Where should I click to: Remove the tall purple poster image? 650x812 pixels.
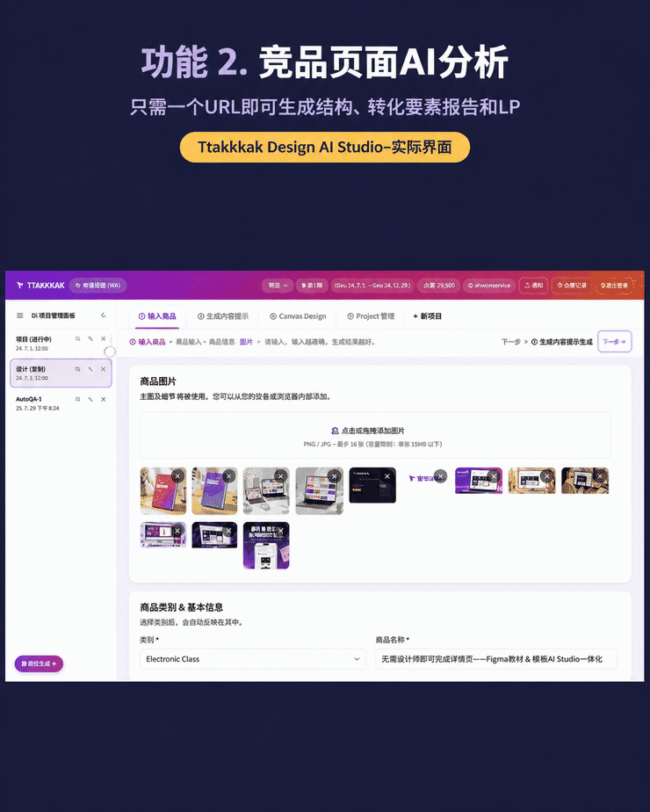281,530
